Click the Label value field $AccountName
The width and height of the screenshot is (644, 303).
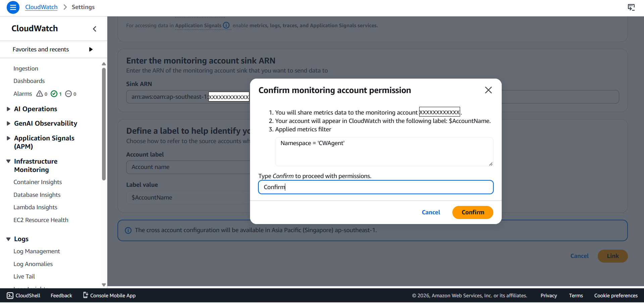pyautogui.click(x=188, y=198)
